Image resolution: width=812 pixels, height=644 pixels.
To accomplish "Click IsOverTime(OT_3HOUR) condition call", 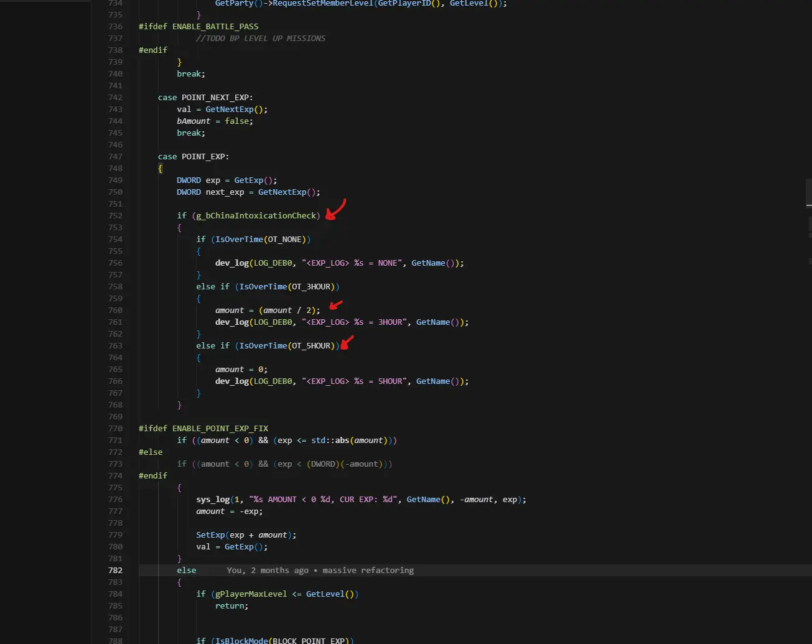I will 287,287.
